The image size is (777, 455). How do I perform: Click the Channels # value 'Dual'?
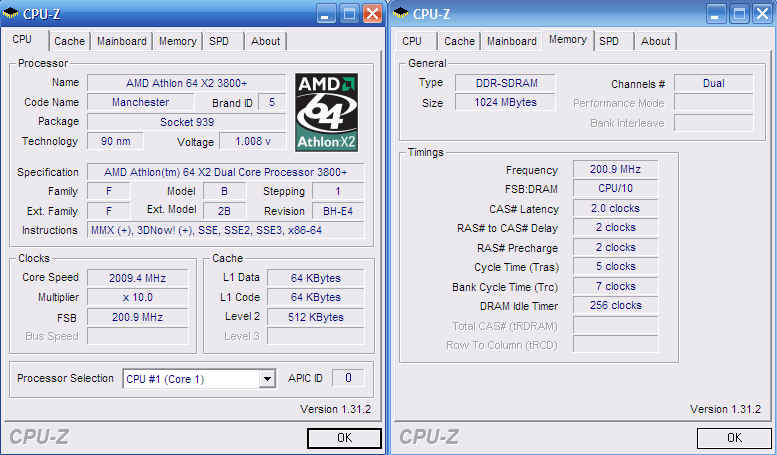coord(714,83)
